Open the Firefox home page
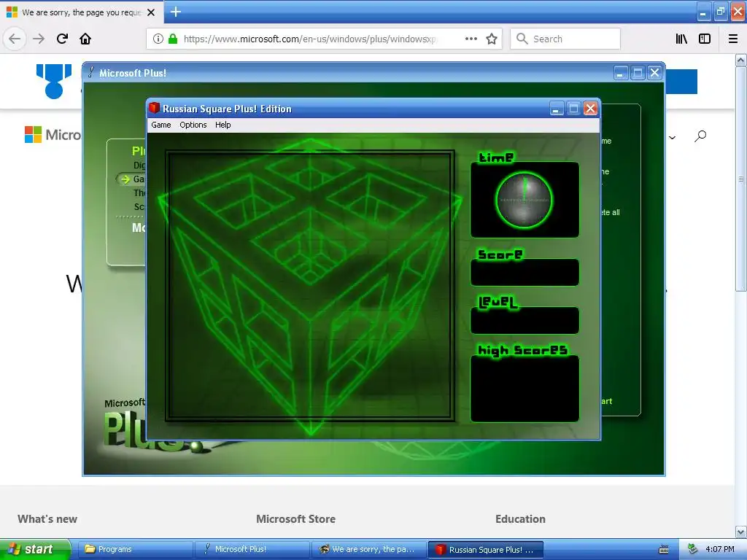The width and height of the screenshot is (747, 560). pos(85,39)
